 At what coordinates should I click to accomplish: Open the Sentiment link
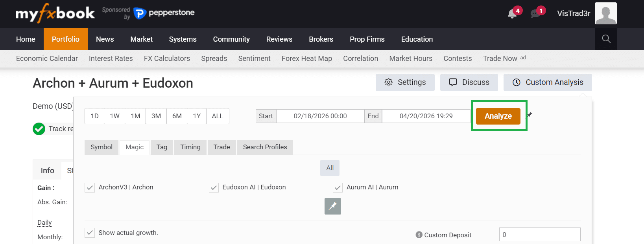(x=255, y=59)
